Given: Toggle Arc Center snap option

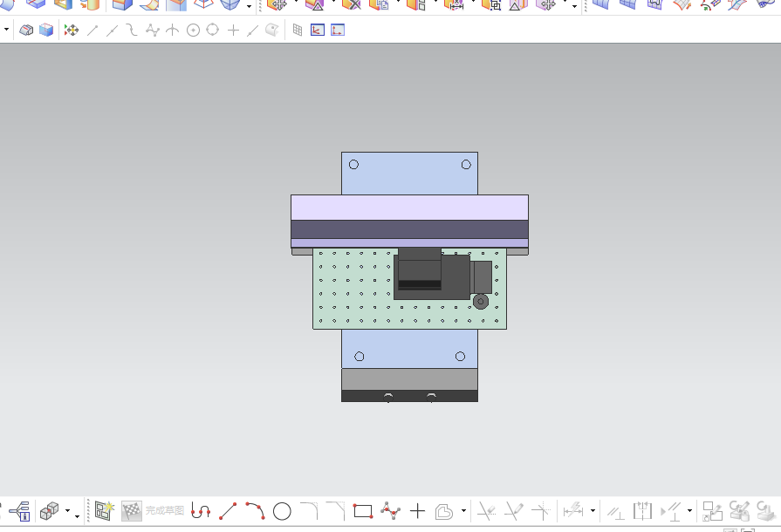Looking at the screenshot, I should tap(193, 31).
